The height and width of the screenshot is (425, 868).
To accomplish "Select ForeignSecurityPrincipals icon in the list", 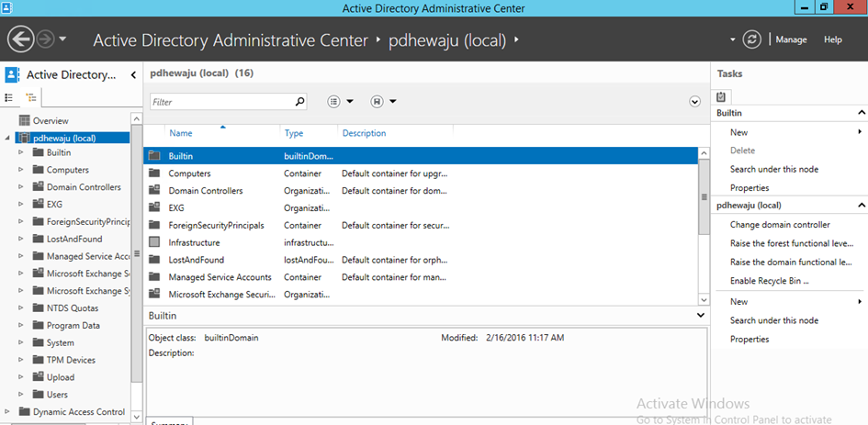I will [x=154, y=225].
